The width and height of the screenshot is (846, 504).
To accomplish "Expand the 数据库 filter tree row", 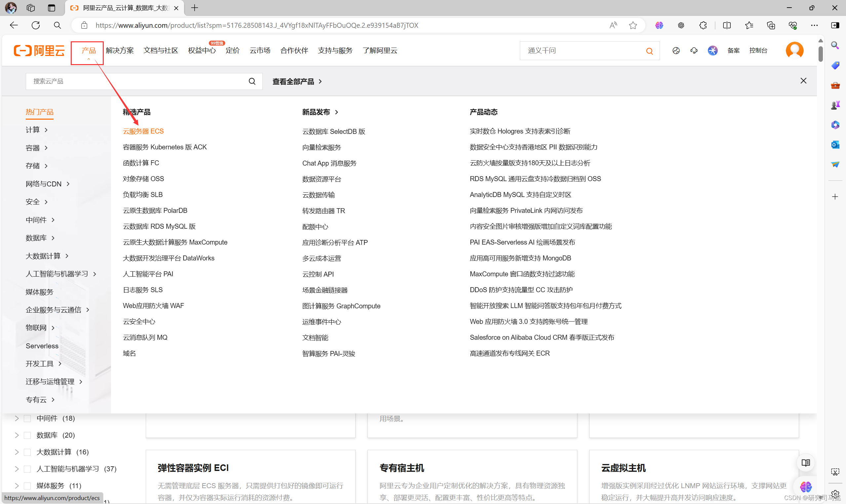I will pyautogui.click(x=17, y=435).
